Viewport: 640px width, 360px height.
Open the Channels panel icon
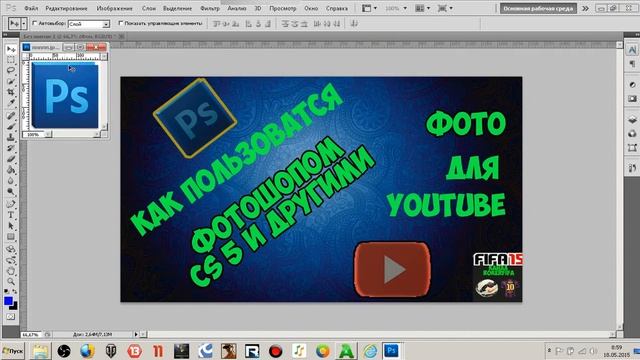click(632, 133)
